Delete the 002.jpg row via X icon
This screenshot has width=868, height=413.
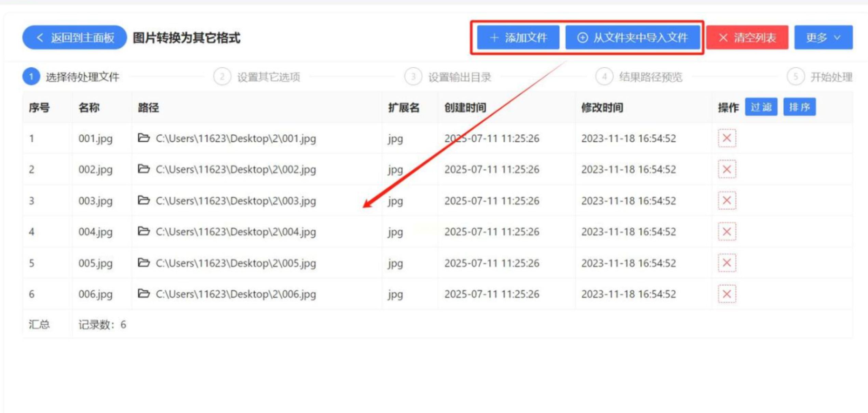(727, 169)
